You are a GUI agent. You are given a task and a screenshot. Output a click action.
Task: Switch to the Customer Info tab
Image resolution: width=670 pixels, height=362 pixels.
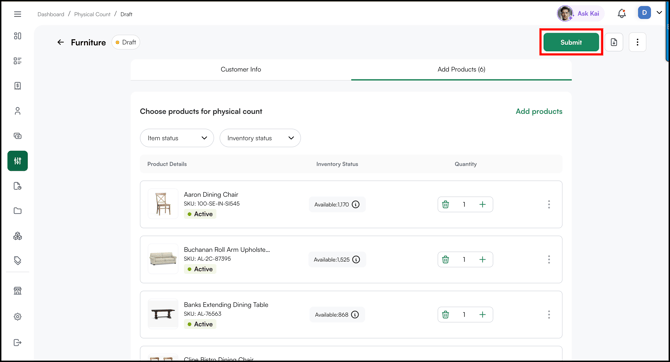click(241, 69)
